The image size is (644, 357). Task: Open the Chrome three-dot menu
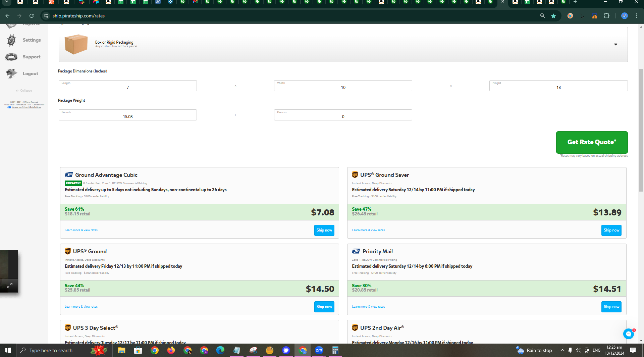pos(637,16)
